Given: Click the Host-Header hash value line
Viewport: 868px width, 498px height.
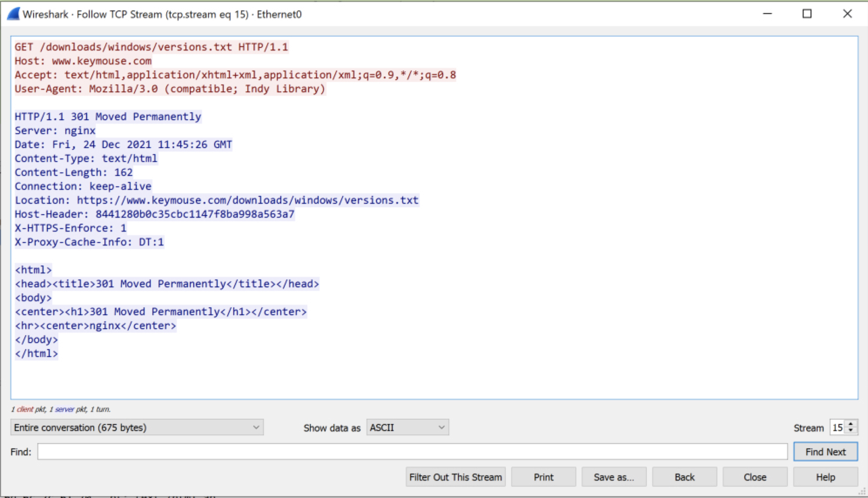Looking at the screenshot, I should [155, 214].
